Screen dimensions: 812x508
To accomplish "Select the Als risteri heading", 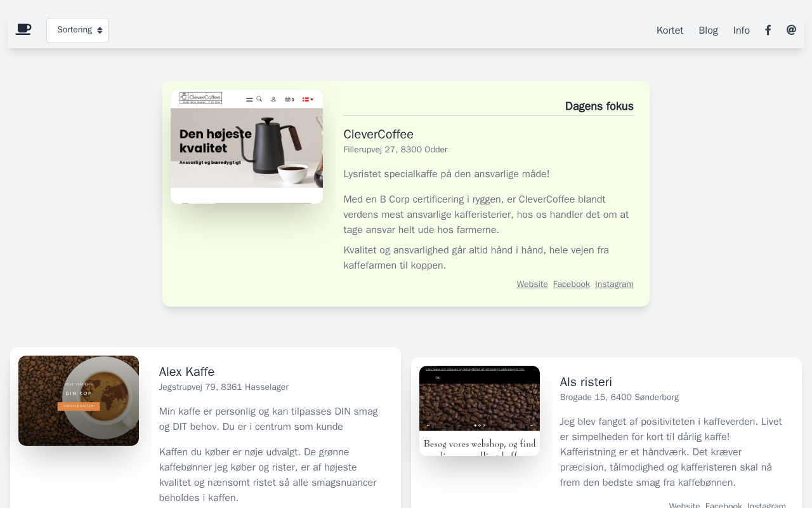I will click(x=586, y=382).
